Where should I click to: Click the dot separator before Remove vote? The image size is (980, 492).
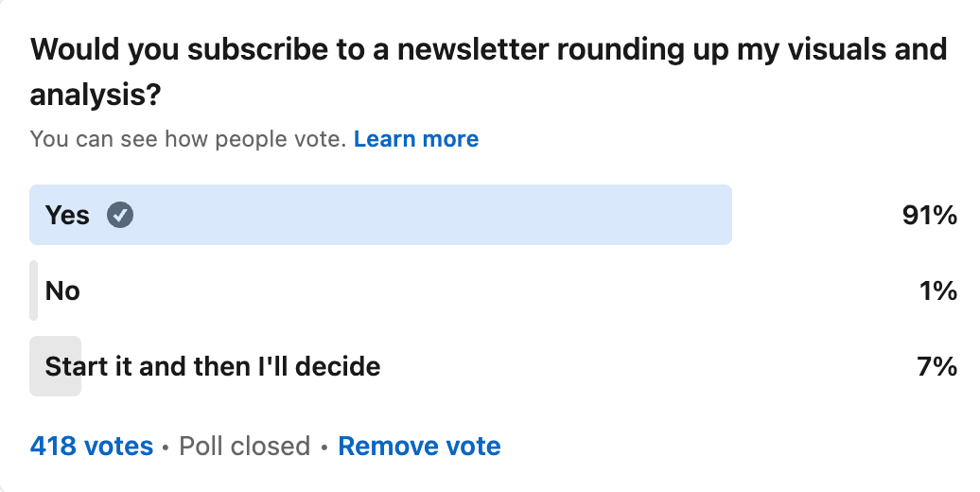[324, 447]
